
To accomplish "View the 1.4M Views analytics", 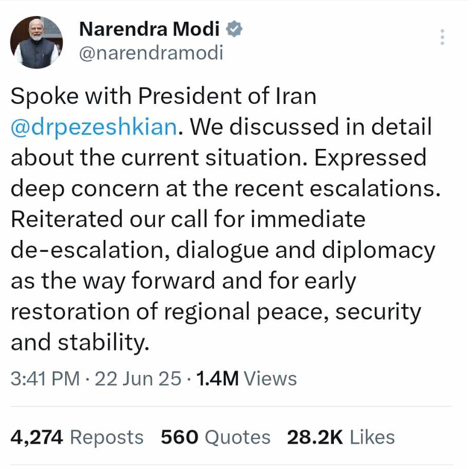I will point(247,379).
